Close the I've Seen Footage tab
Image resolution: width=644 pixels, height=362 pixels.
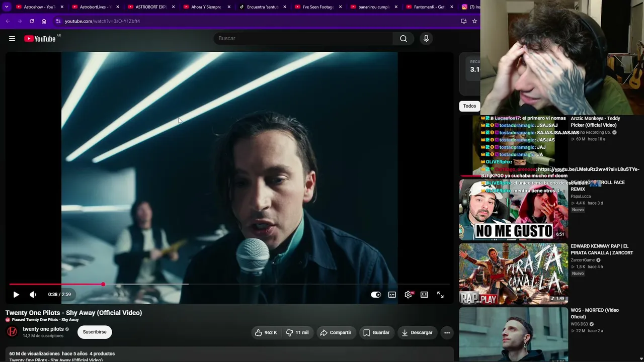click(340, 7)
